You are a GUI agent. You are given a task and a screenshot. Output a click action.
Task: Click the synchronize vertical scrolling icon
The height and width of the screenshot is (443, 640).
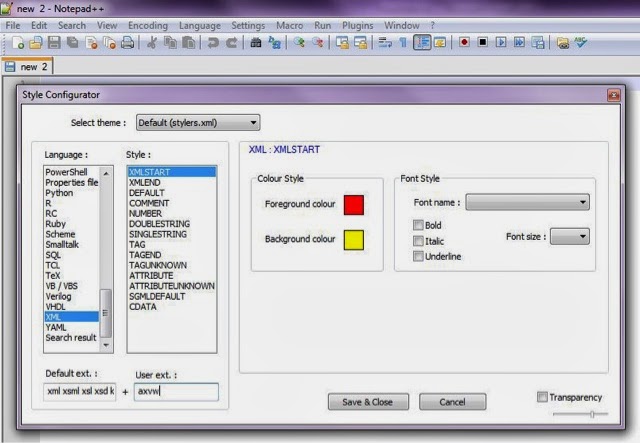(x=342, y=42)
